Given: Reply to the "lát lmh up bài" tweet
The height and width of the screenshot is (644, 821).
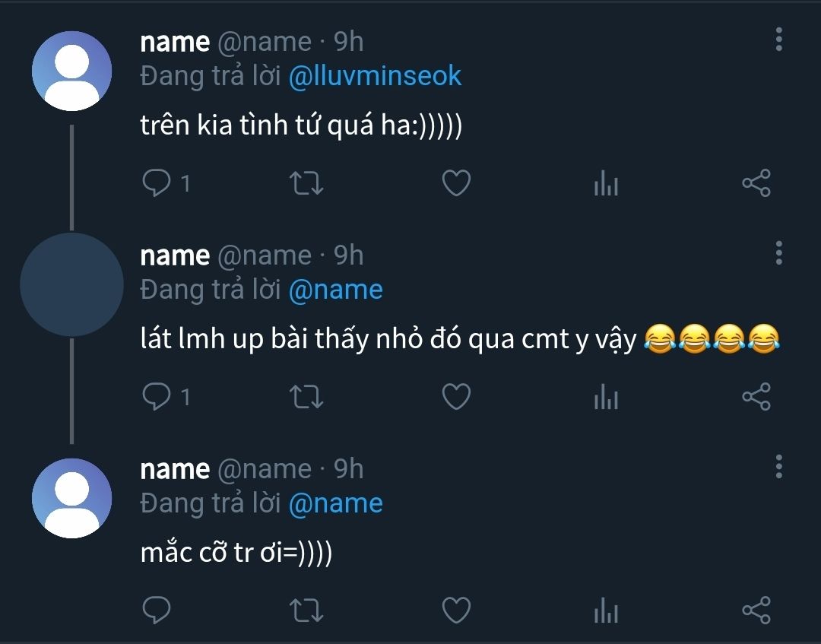Looking at the screenshot, I should 157,396.
